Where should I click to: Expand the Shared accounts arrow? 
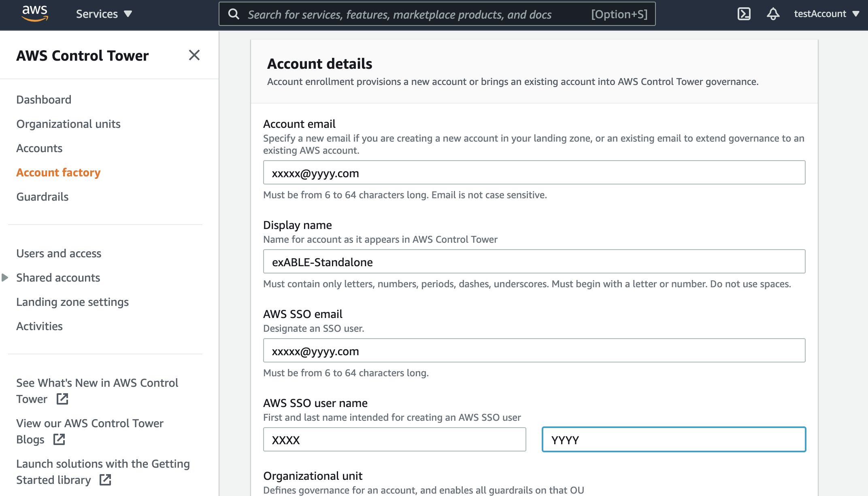pos(5,278)
